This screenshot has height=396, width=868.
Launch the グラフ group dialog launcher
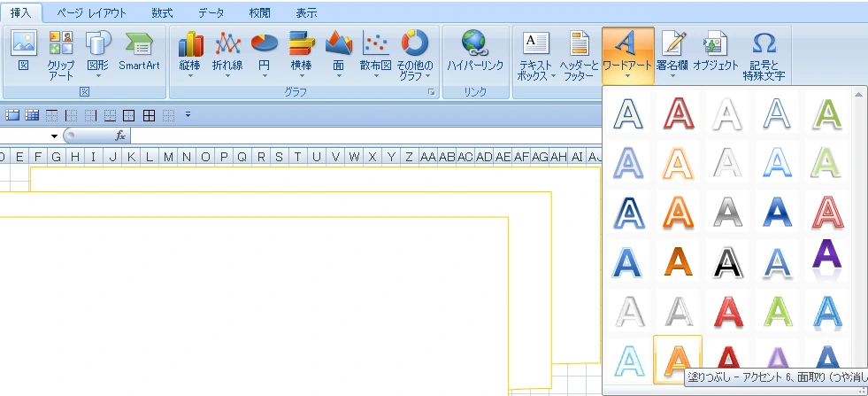pyautogui.click(x=432, y=92)
